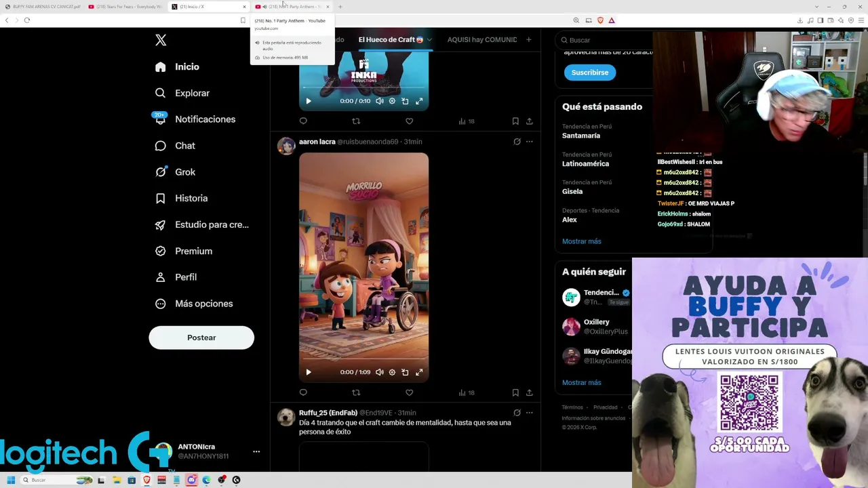Open Premium in the sidebar
The height and width of the screenshot is (488, 868).
pos(183,251)
